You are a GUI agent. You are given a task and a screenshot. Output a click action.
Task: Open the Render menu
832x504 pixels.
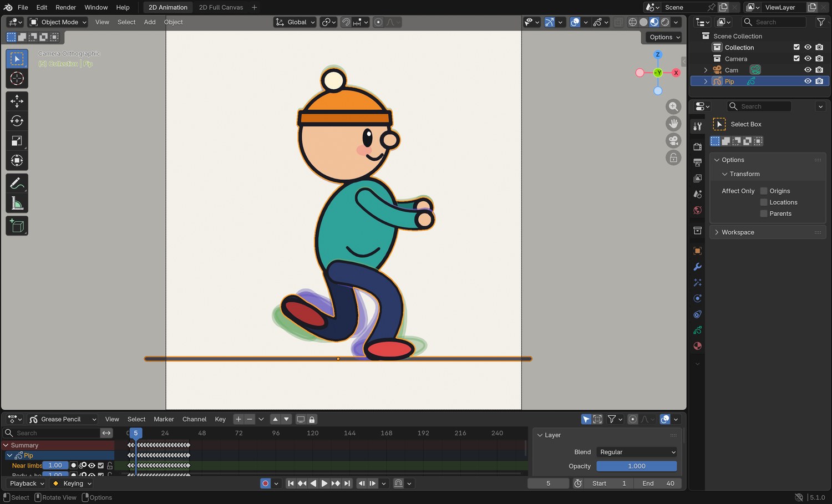(x=65, y=7)
